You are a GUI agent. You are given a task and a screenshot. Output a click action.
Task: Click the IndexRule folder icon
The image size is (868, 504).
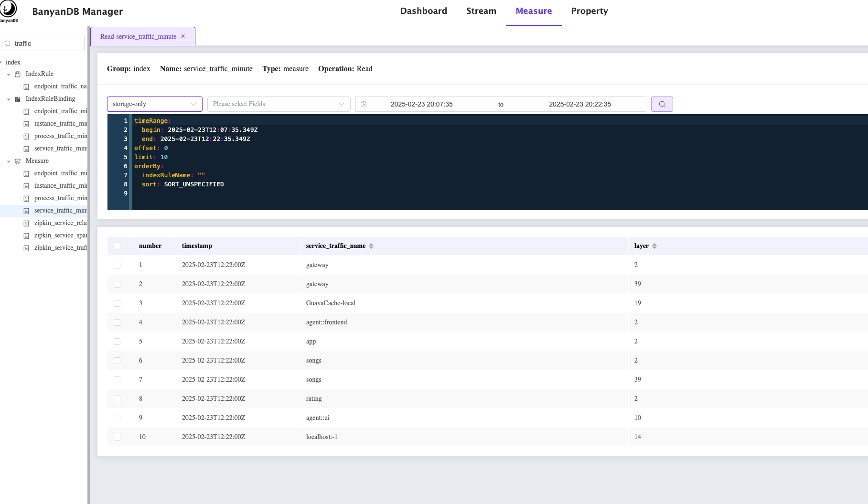[x=18, y=74]
